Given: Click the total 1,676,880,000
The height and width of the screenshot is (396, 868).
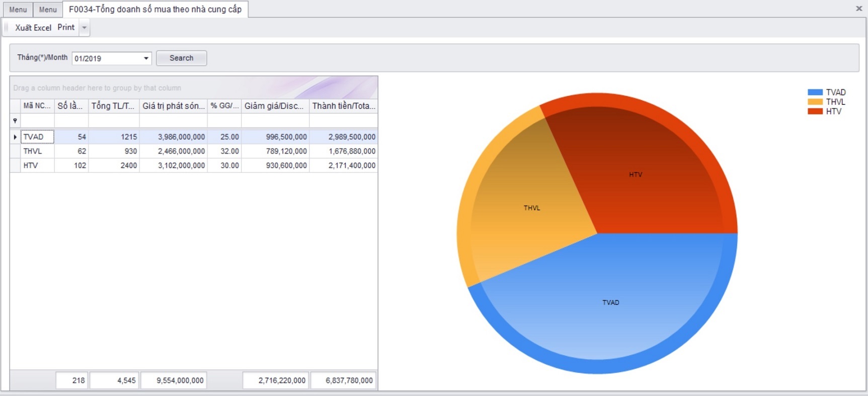Looking at the screenshot, I should click(344, 151).
